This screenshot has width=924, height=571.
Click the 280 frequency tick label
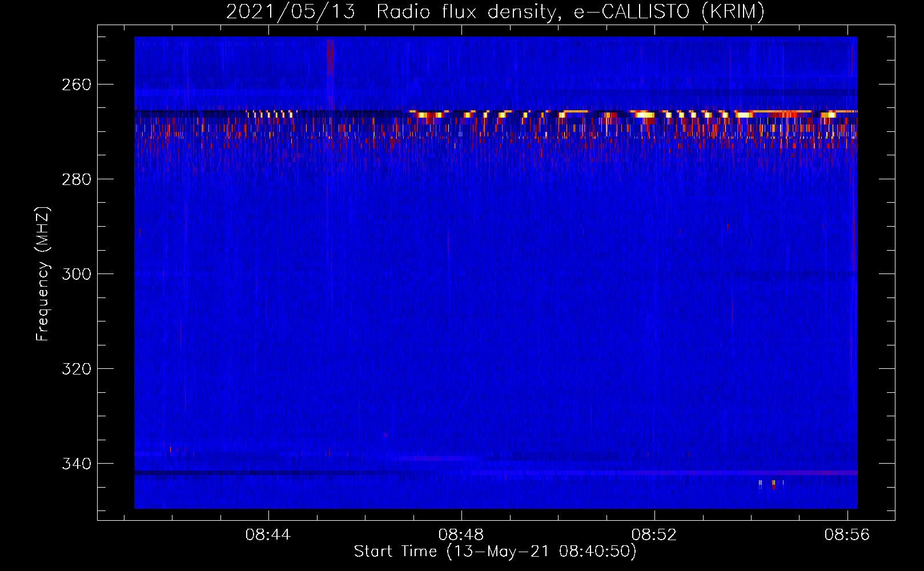coord(76,179)
